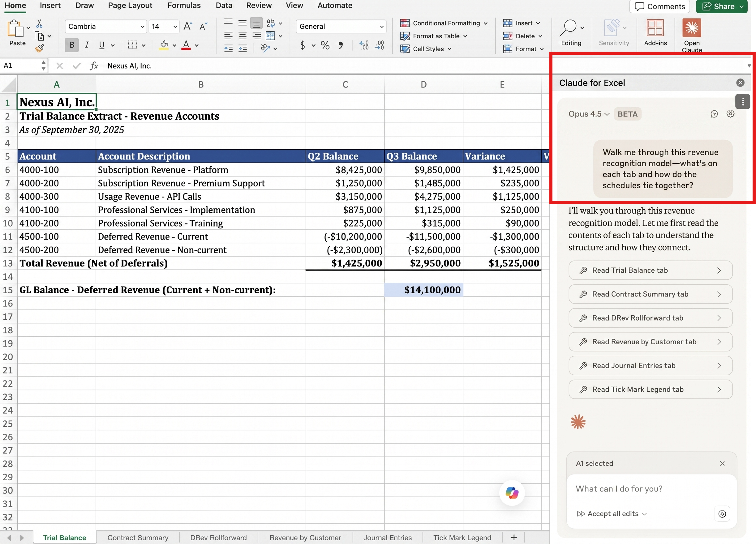Select the Format Painter tool
Viewport: 756px width, 544px height.
tap(39, 48)
